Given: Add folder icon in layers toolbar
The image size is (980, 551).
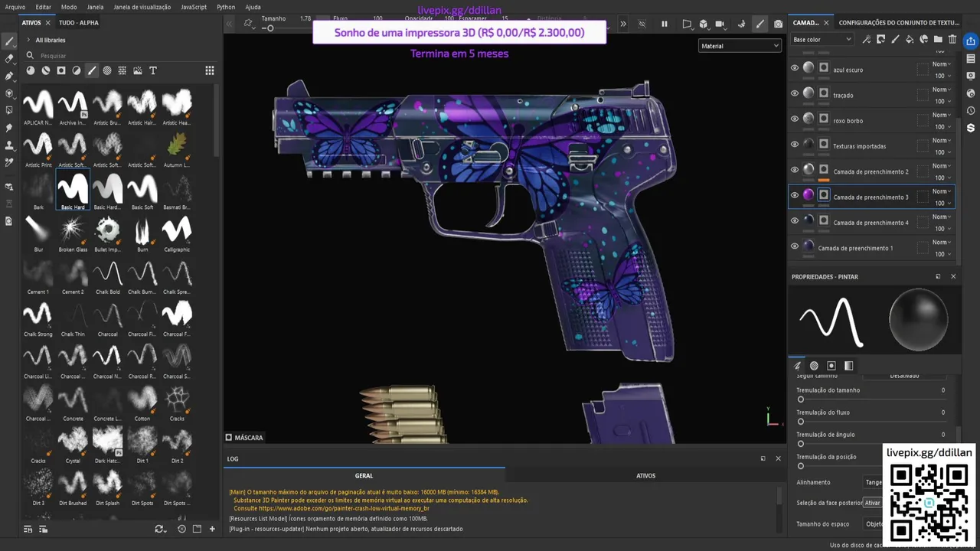Looking at the screenshot, I should click(938, 39).
